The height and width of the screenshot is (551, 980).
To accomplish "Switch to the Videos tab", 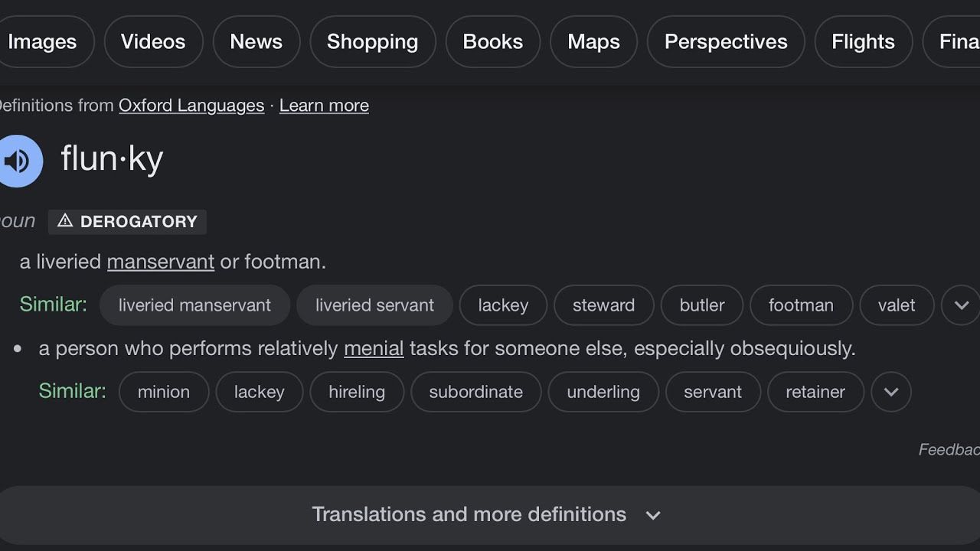I will point(153,42).
